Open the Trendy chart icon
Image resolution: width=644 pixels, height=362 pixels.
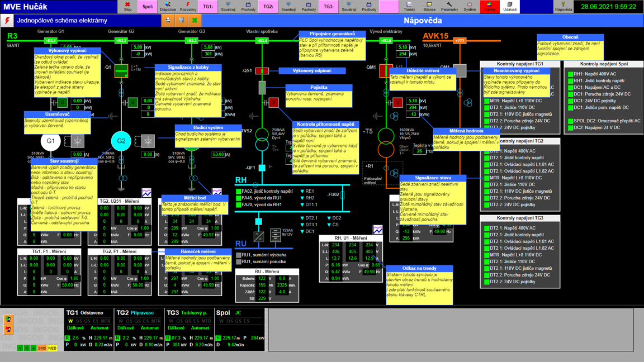409,7
